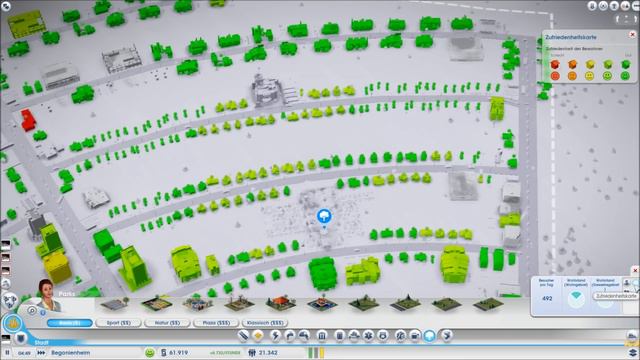
Task: Open the Mass Transit menu icon
Action: [415, 336]
